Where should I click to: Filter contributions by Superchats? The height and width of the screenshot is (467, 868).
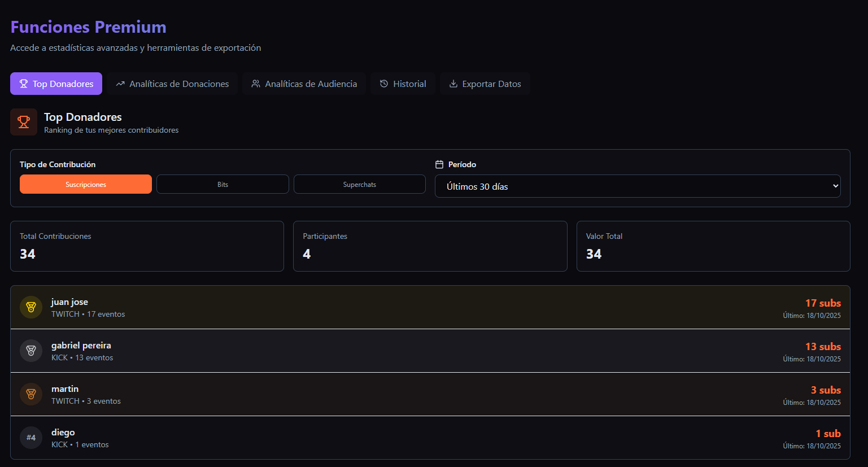click(x=359, y=184)
